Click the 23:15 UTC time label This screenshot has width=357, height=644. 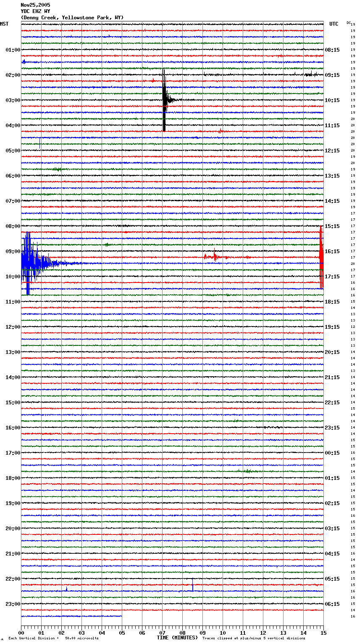click(x=332, y=428)
